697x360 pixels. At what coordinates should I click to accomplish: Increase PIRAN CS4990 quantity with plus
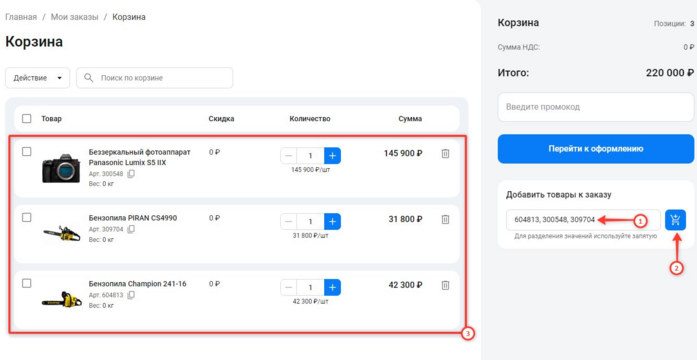332,221
